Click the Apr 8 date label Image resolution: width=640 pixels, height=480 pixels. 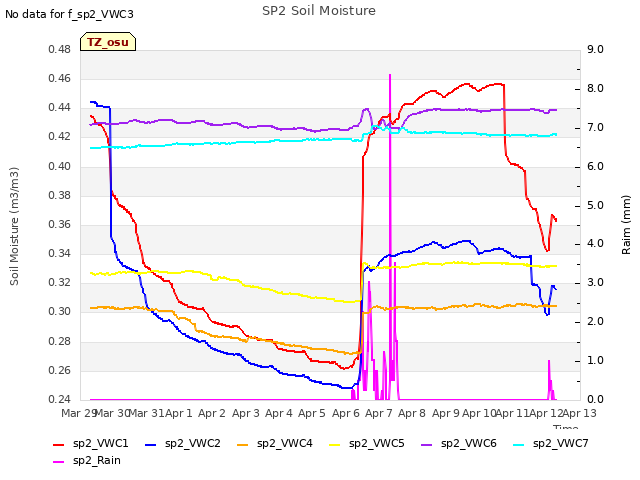click(412, 413)
